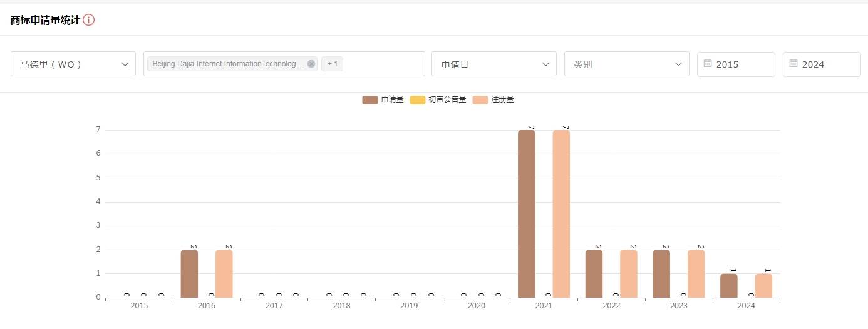Click the calendar icon for 2024

pyautogui.click(x=793, y=64)
